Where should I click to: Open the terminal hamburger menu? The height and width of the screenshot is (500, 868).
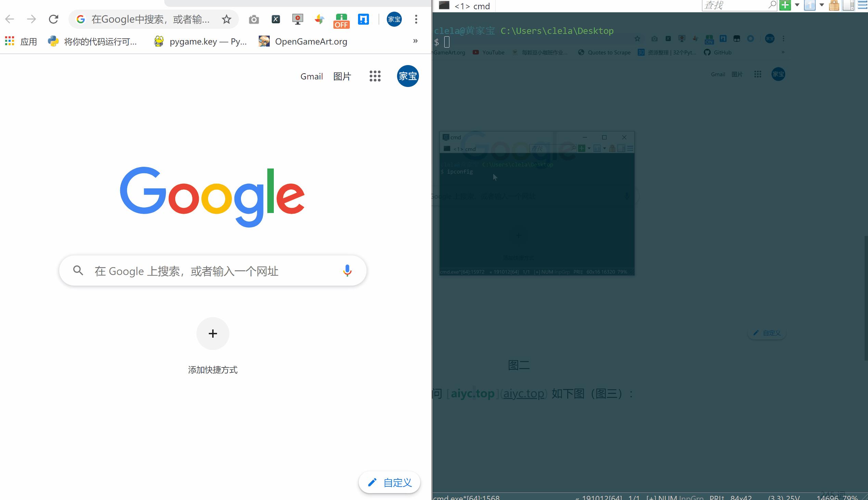(863, 5)
